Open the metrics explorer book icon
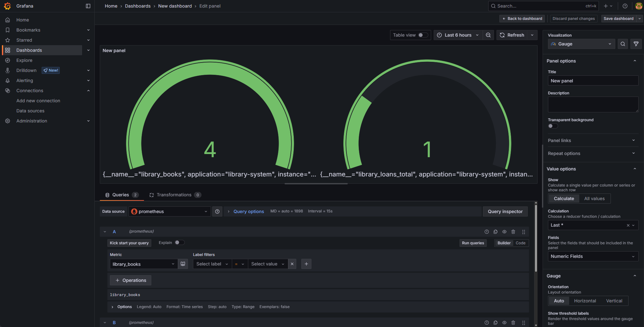Viewport: 644px width, 327px height. (x=183, y=264)
